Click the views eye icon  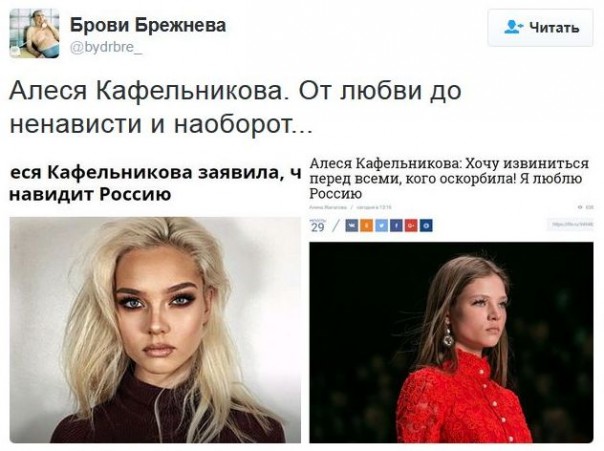(x=581, y=207)
